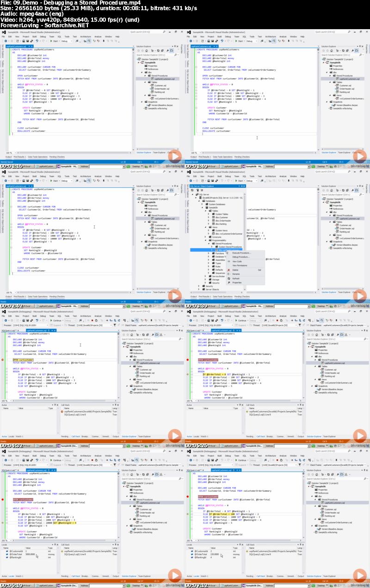Click Continue in the 00:04:32 frame toolbar
Viewport: 370px width, 588px height.
56,320
